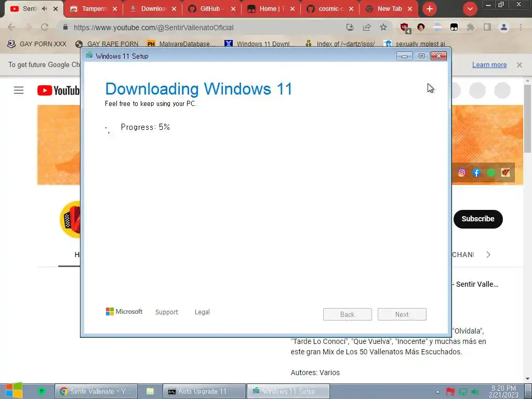Focus the YouTube URL address bar

[x=204, y=28]
